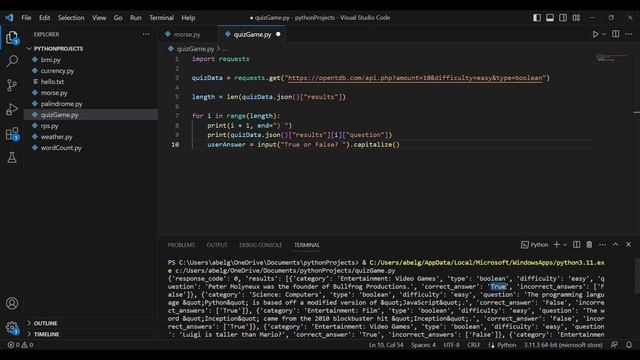The width and height of the screenshot is (640, 360).
Task: Add a new terminal with plus icon
Action: coord(556,244)
